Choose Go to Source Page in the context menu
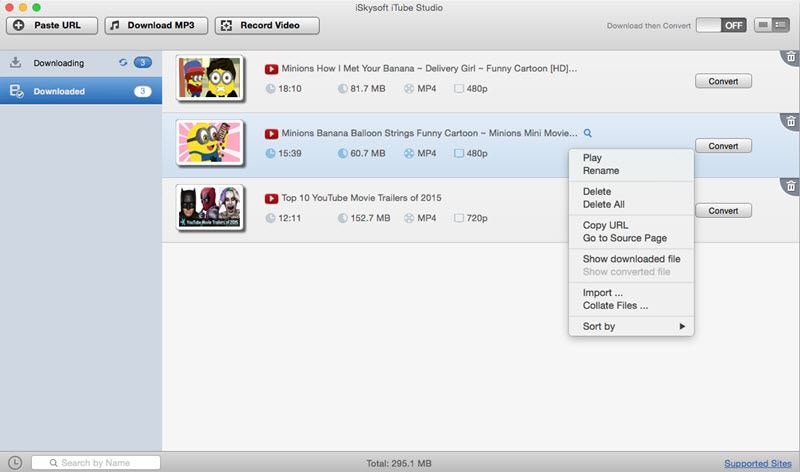This screenshot has height=472, width=800. (x=631, y=238)
